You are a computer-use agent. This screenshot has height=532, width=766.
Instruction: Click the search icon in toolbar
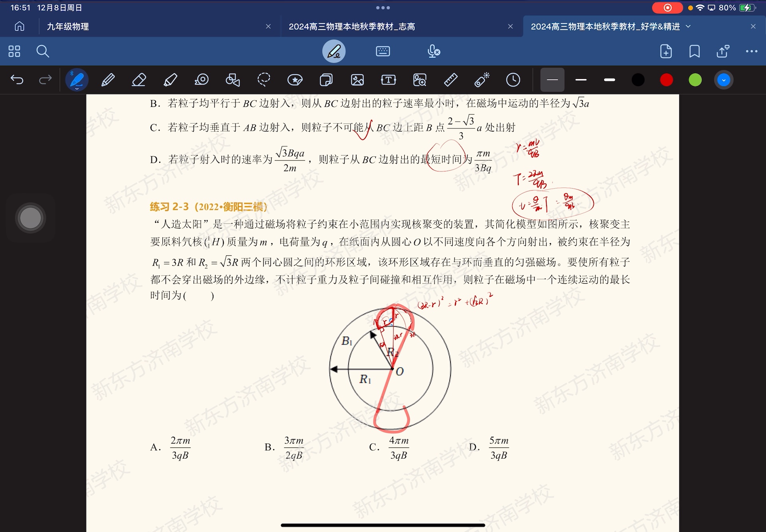pyautogui.click(x=43, y=51)
